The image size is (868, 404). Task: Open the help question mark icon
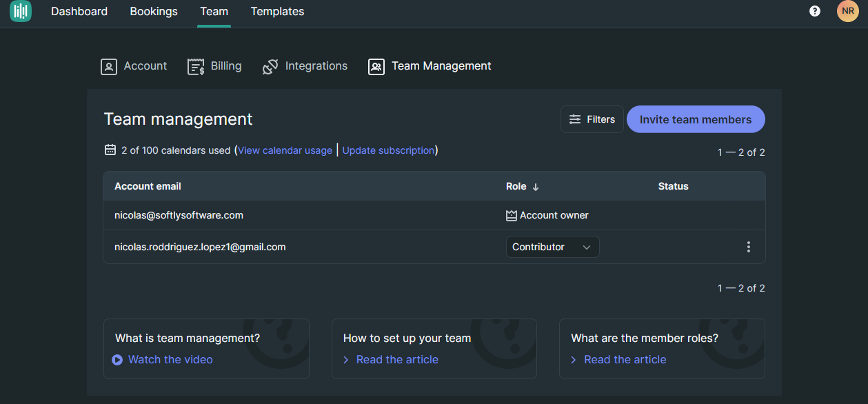tap(815, 11)
